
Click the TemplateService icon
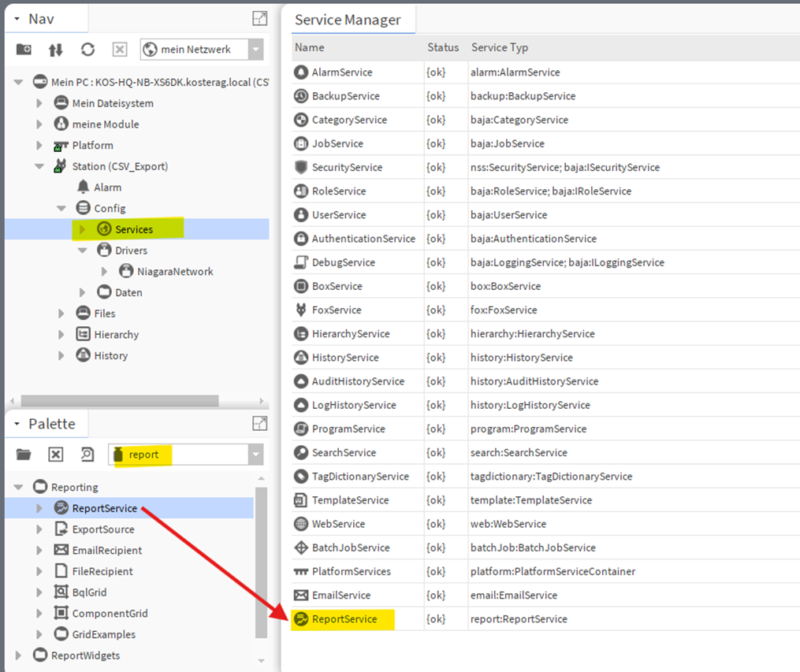(x=301, y=500)
